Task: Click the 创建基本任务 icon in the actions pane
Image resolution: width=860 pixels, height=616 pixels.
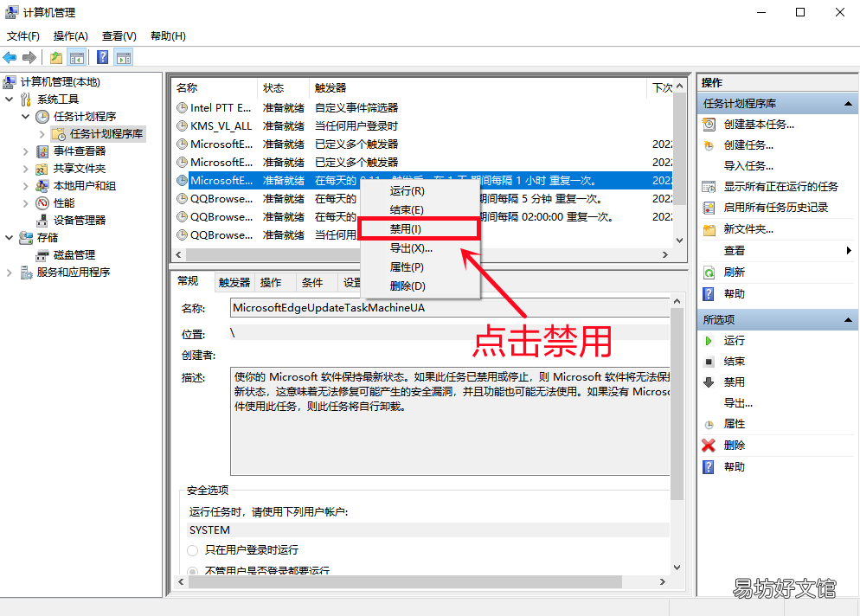Action: pos(709,125)
